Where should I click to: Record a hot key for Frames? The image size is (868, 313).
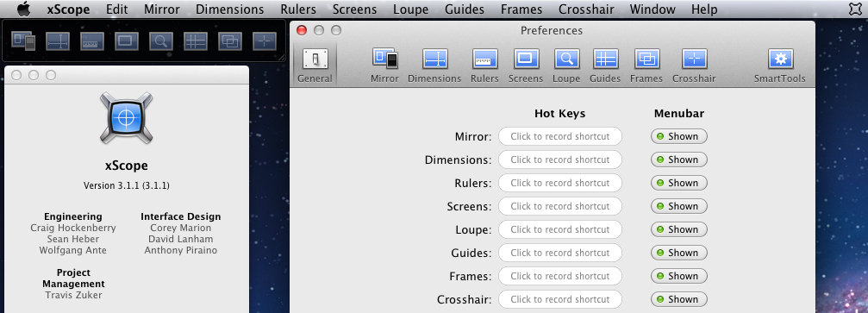pos(559,276)
